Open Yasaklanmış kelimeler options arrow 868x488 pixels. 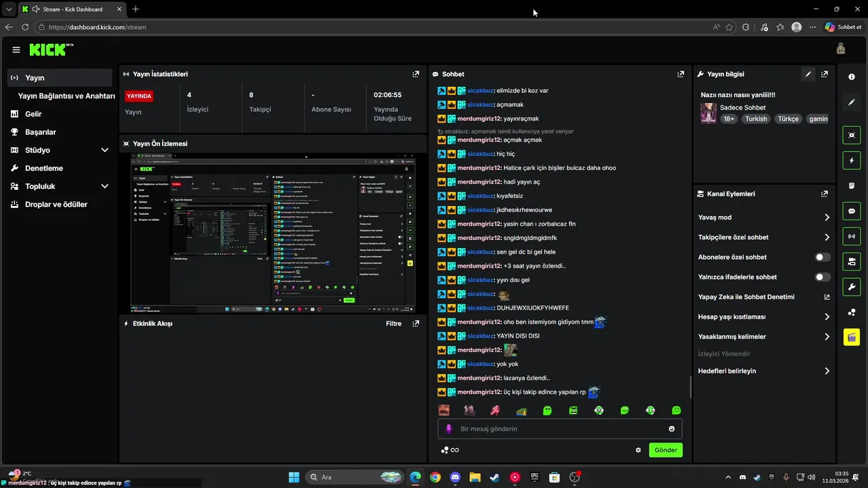point(827,337)
